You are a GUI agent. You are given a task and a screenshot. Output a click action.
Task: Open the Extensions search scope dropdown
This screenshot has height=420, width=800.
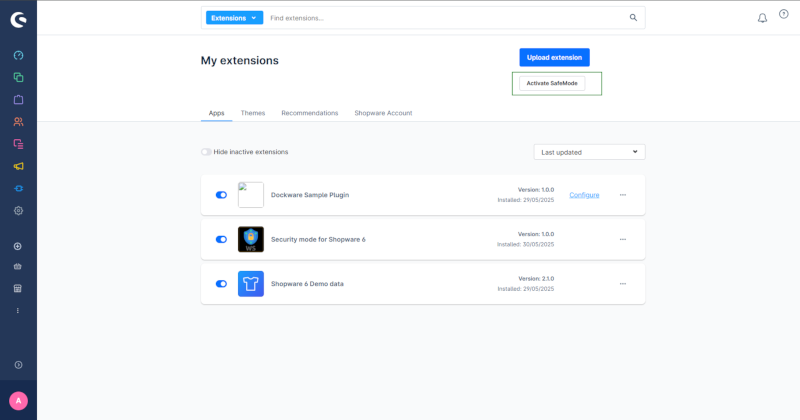235,18
